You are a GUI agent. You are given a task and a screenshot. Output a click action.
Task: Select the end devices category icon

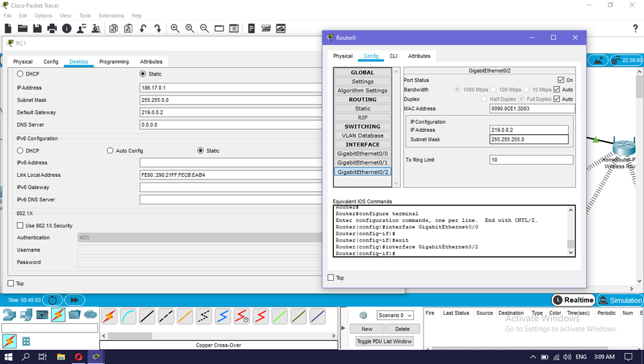pyautogui.click(x=26, y=315)
